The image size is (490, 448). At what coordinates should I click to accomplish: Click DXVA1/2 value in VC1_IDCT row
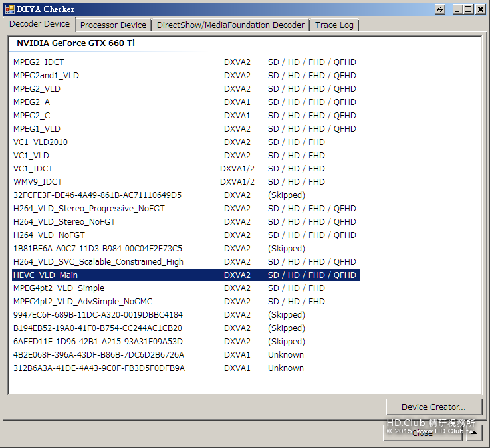tap(237, 169)
